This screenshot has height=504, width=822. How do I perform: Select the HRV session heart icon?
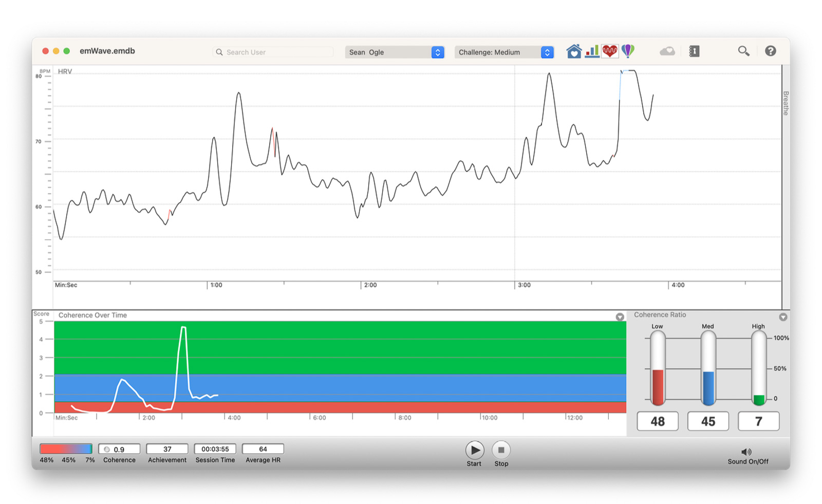coord(610,51)
